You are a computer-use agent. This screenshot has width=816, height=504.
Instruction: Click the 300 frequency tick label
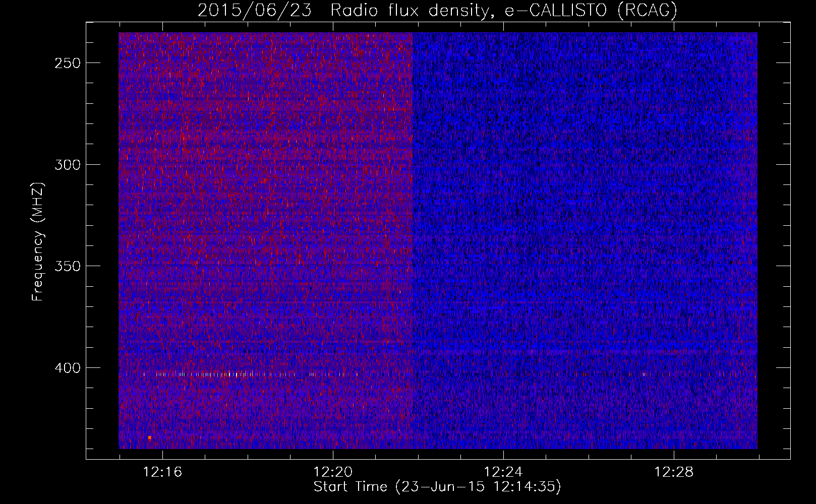click(68, 165)
